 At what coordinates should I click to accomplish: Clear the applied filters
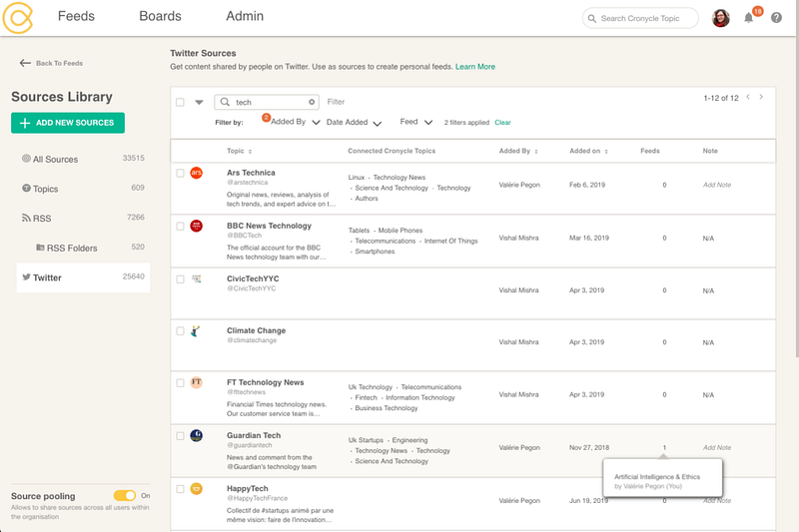pyautogui.click(x=502, y=123)
